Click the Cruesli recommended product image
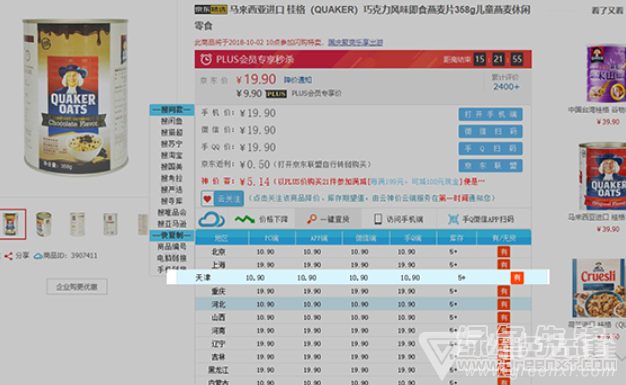The image size is (626, 385). [599, 288]
